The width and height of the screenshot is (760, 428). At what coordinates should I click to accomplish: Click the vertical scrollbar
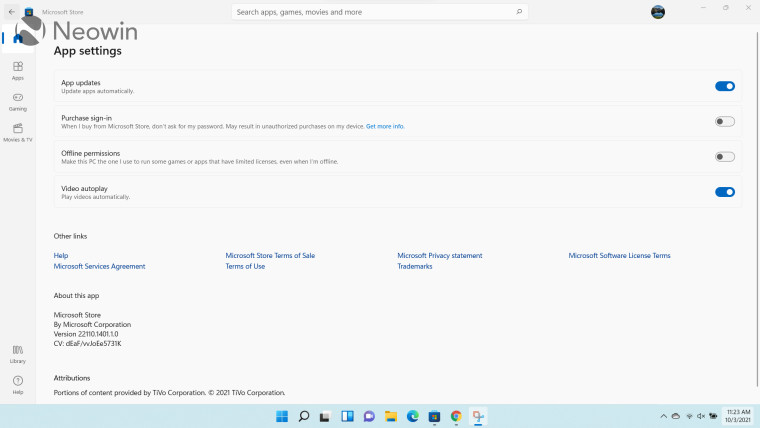coord(757,208)
